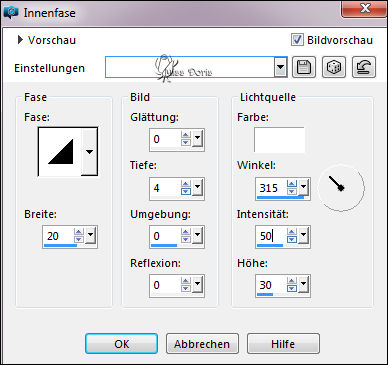Open the Umgebung slider dropdown arrow
Viewport: 388px width, 365px height.
(x=197, y=235)
